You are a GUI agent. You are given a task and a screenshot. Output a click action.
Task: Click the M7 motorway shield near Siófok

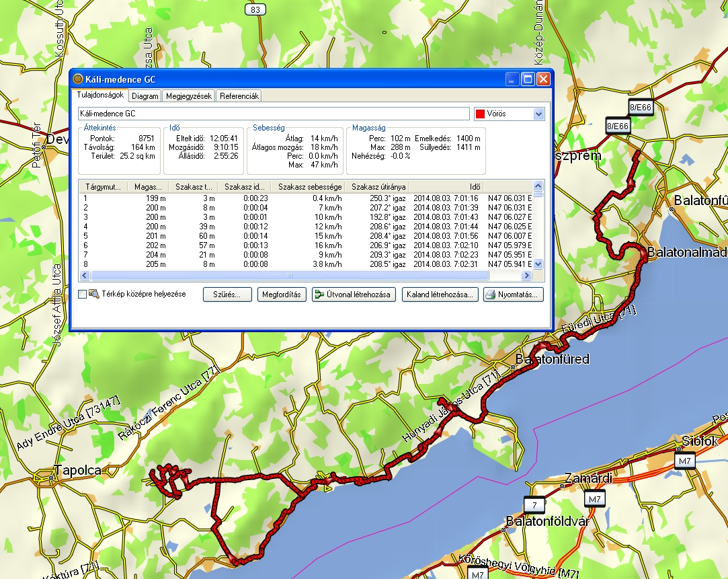[685, 461]
